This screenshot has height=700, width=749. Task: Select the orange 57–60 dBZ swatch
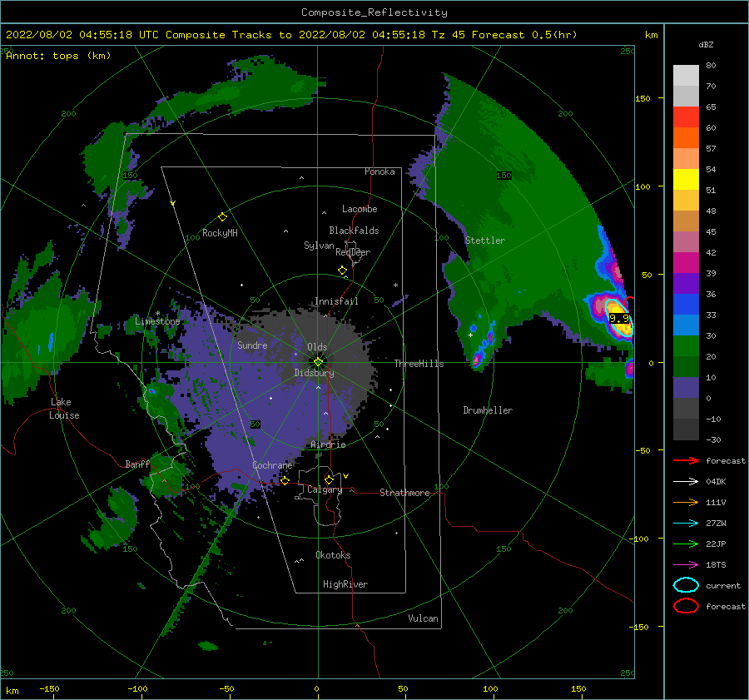click(686, 138)
